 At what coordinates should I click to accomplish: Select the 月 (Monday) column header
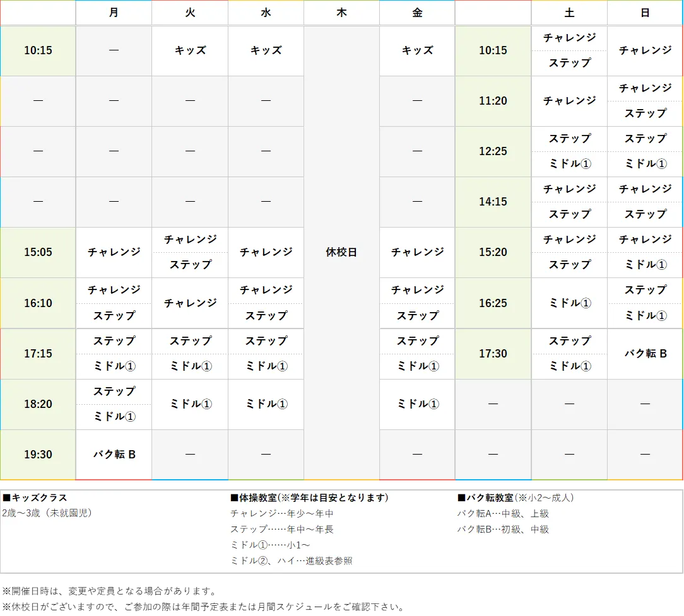pyautogui.click(x=114, y=13)
